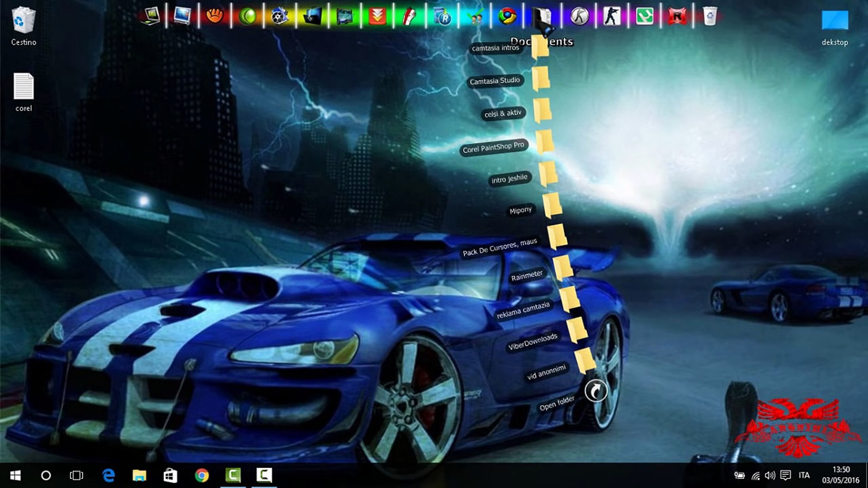Launch Counter-Strike from the top dock

click(612, 17)
